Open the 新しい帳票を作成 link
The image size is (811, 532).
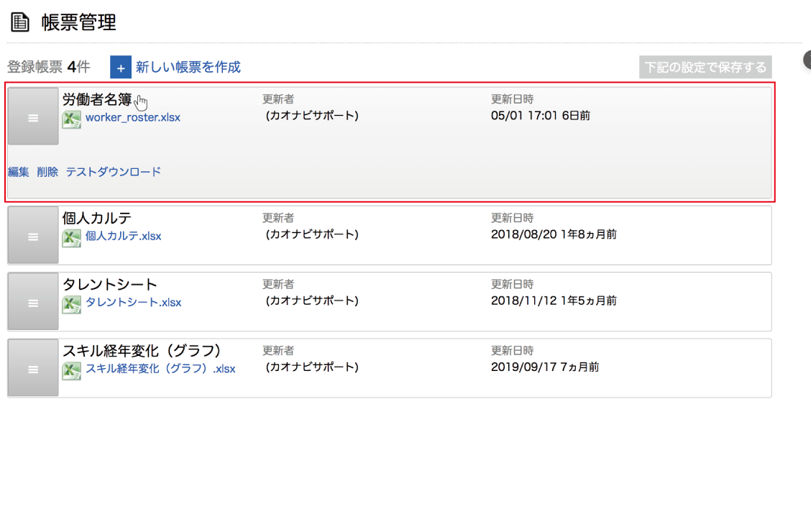point(188,68)
